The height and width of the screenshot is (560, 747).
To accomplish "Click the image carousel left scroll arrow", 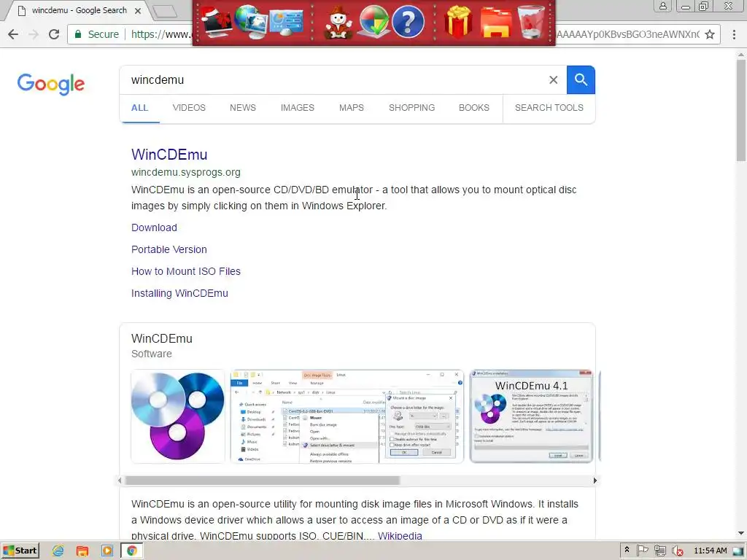I will (x=120, y=481).
